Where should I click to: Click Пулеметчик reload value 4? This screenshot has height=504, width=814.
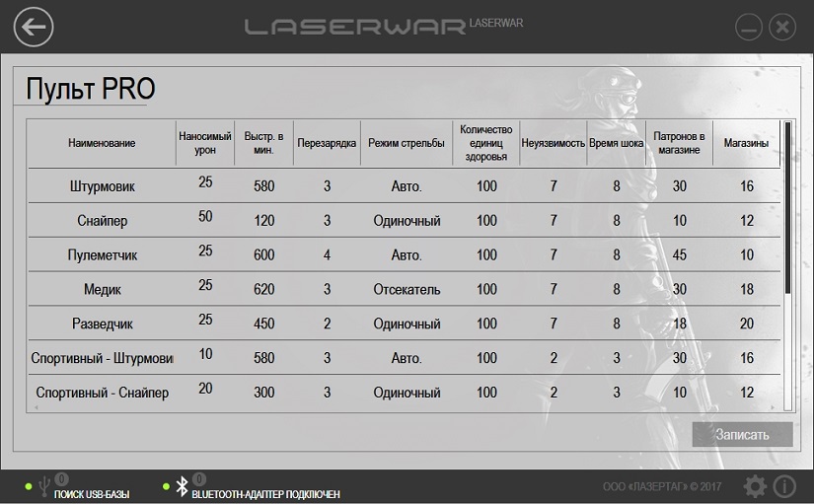(327, 254)
